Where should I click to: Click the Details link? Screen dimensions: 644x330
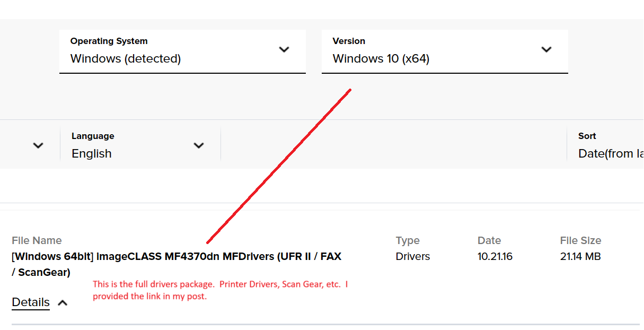click(31, 302)
